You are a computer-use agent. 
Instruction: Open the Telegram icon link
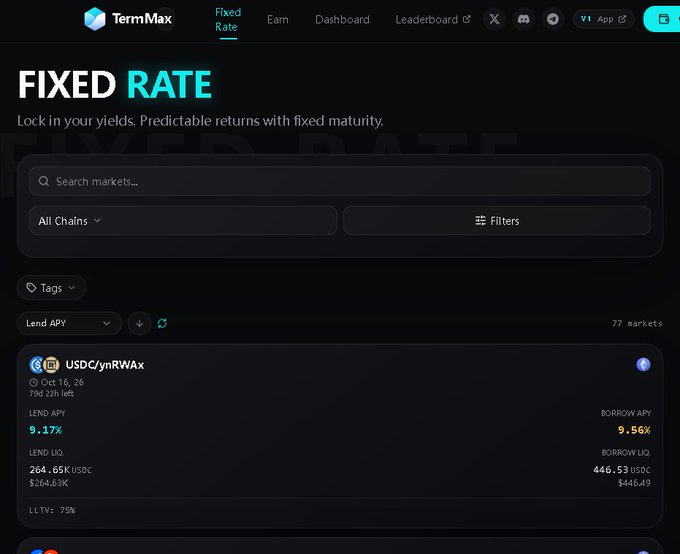click(552, 19)
